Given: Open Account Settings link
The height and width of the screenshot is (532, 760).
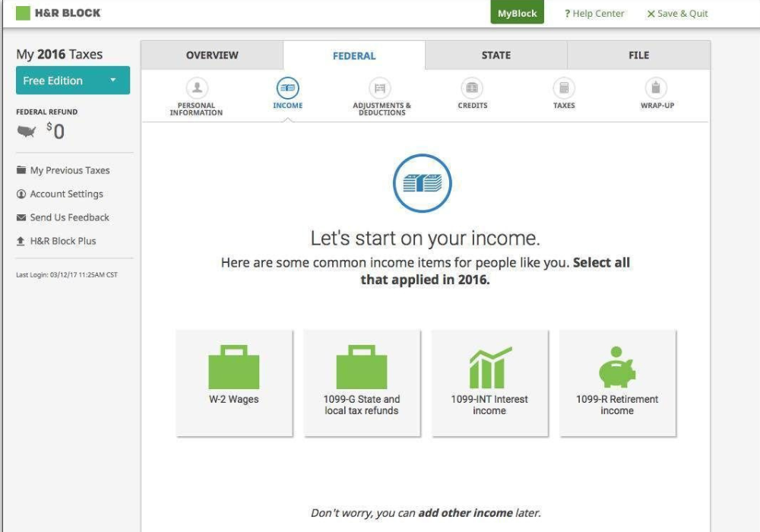Looking at the screenshot, I should point(66,194).
